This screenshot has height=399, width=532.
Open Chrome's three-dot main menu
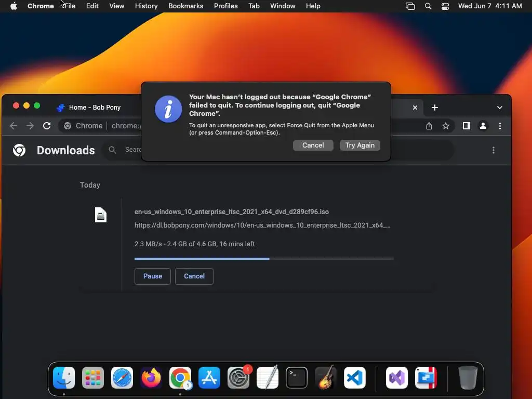[x=500, y=126]
